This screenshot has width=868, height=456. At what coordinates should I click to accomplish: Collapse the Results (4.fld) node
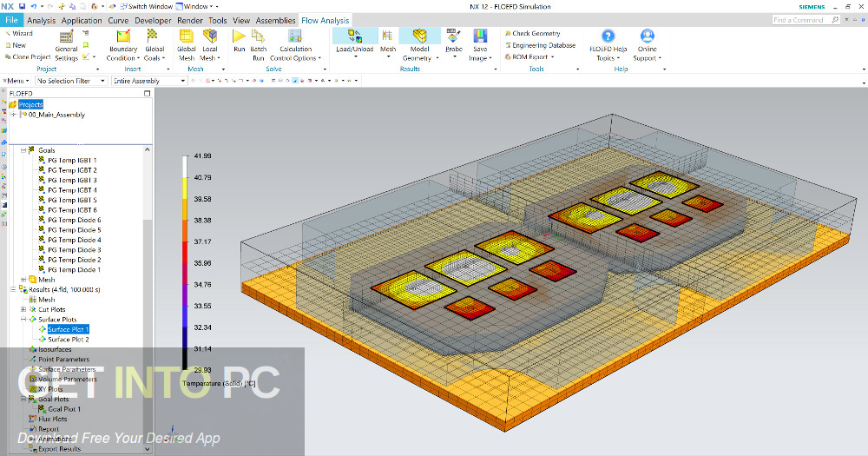click(x=13, y=290)
